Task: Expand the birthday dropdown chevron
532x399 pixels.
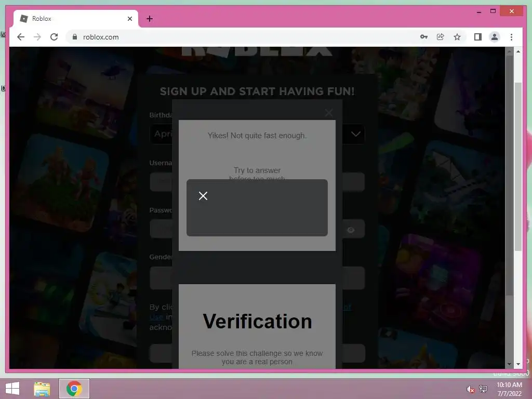Action: click(x=355, y=134)
